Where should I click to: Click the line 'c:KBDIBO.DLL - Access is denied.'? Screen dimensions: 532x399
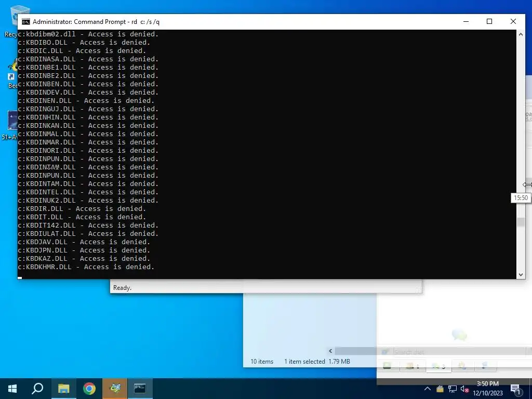(84, 43)
